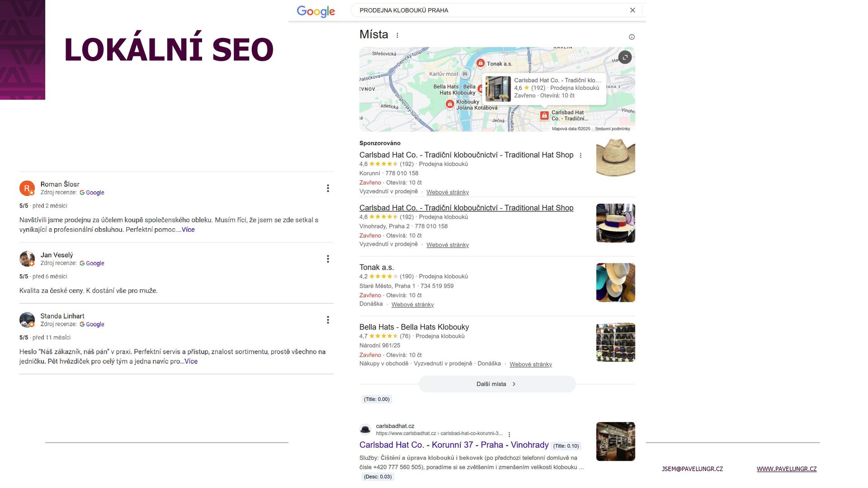Click the (Title: 0.00) score badge

point(377,399)
